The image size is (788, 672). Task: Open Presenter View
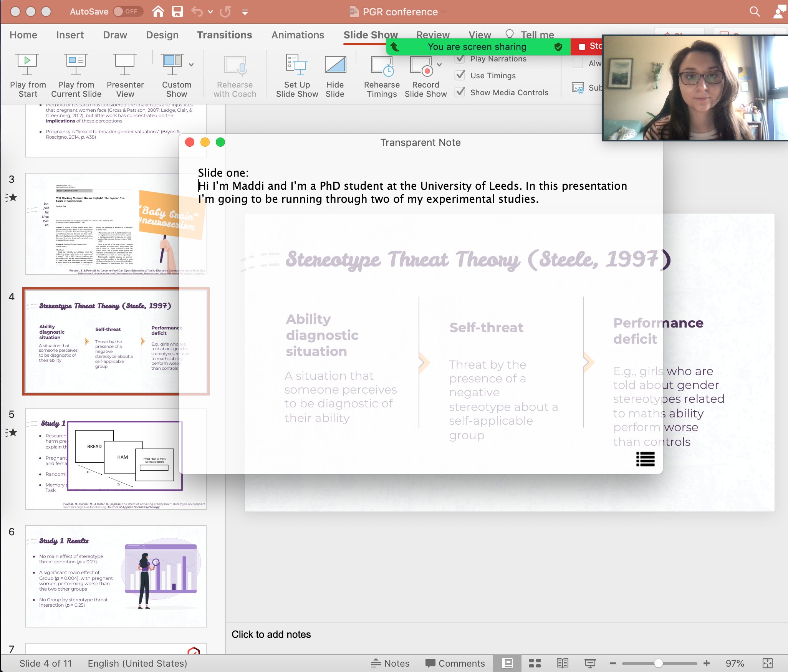(x=125, y=76)
